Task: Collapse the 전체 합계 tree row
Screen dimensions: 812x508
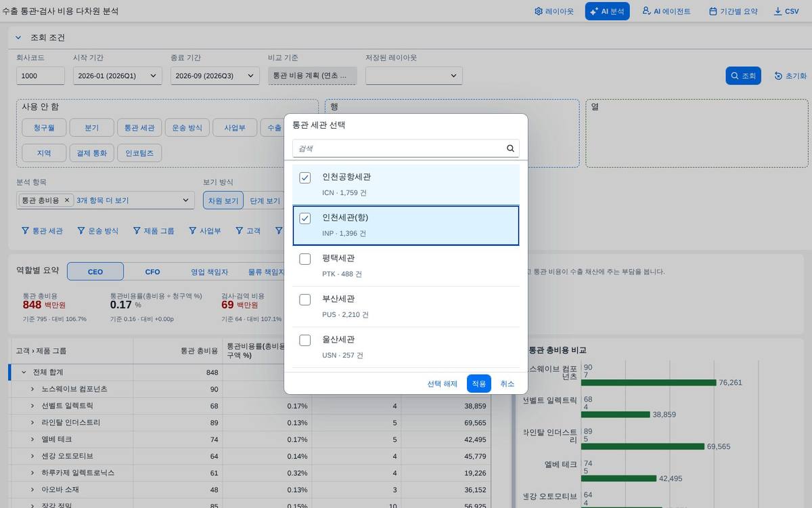Action: 24,373
